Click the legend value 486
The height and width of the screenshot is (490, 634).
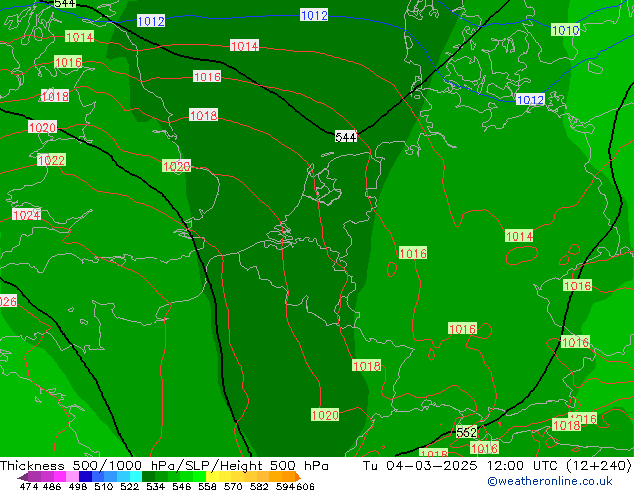click(52, 486)
